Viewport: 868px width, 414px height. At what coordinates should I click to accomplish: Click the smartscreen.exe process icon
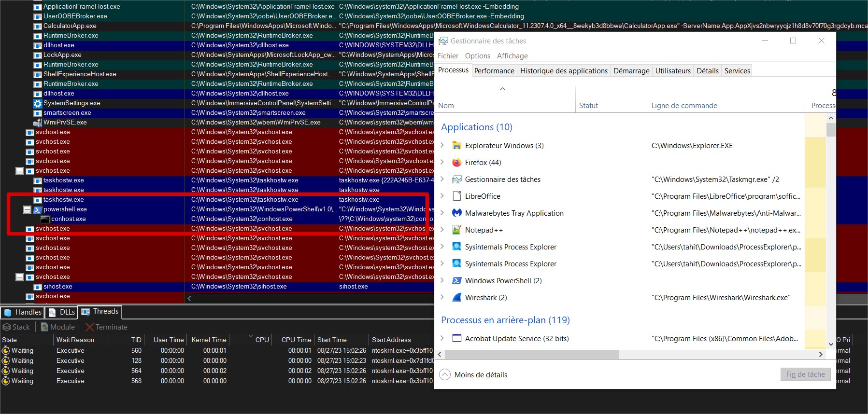(x=37, y=113)
